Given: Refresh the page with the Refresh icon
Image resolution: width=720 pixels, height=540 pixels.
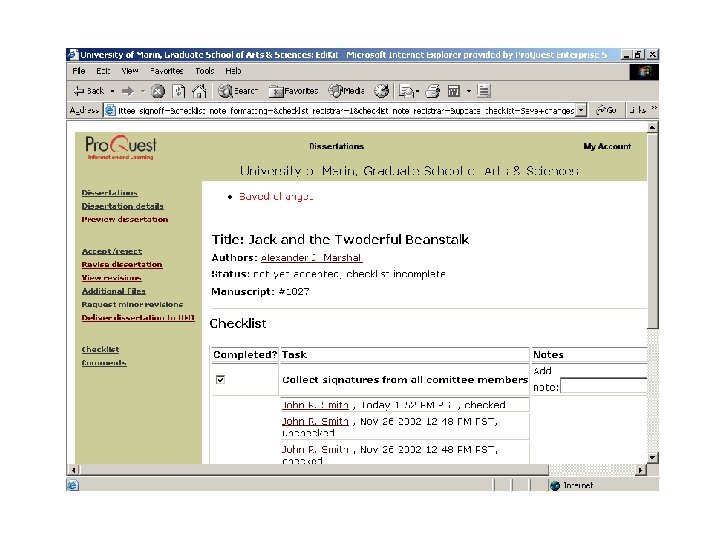Looking at the screenshot, I should coord(178,91).
